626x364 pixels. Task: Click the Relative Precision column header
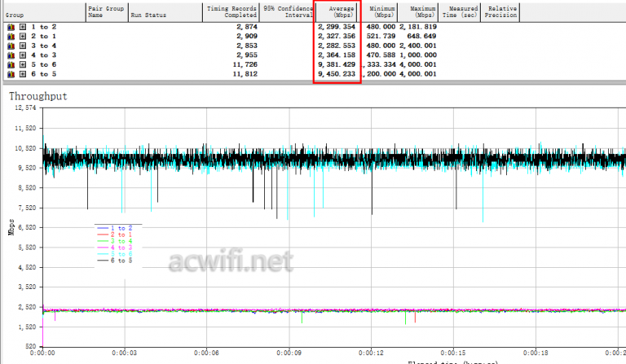coord(500,11)
